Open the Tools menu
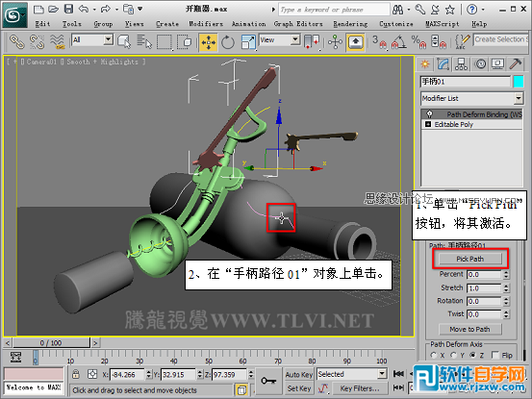The height and width of the screenshot is (399, 532). tap(71, 24)
